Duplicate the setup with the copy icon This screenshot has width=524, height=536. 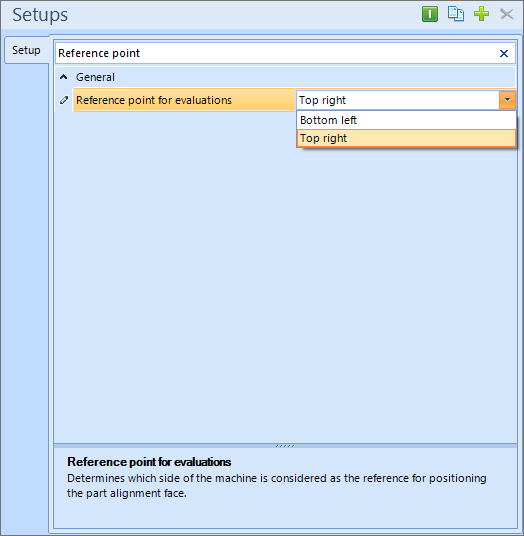456,14
